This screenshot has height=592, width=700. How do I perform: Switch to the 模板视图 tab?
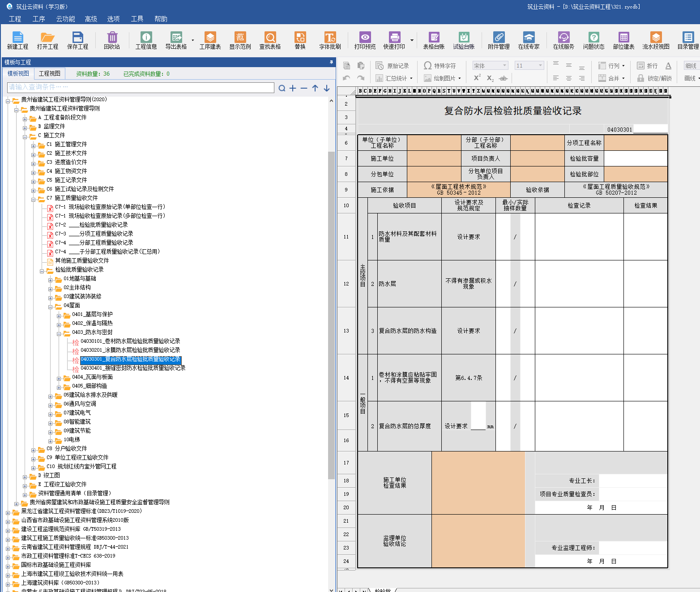18,73
